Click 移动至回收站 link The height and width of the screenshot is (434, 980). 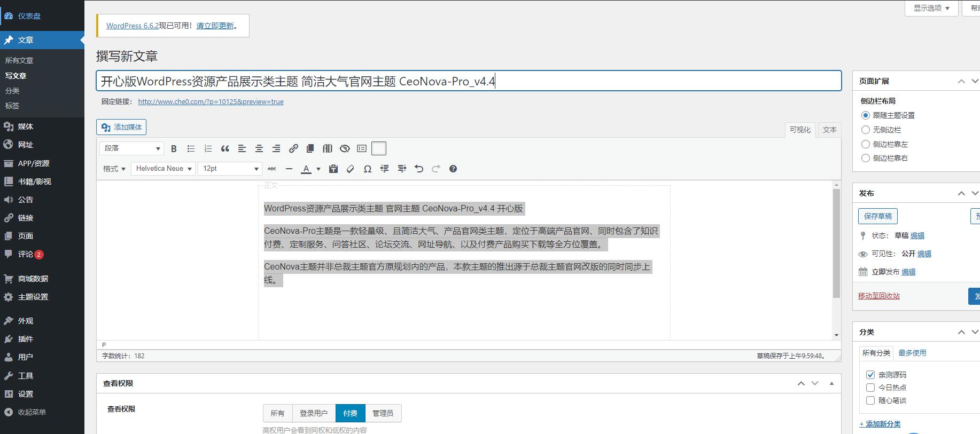pos(879,296)
